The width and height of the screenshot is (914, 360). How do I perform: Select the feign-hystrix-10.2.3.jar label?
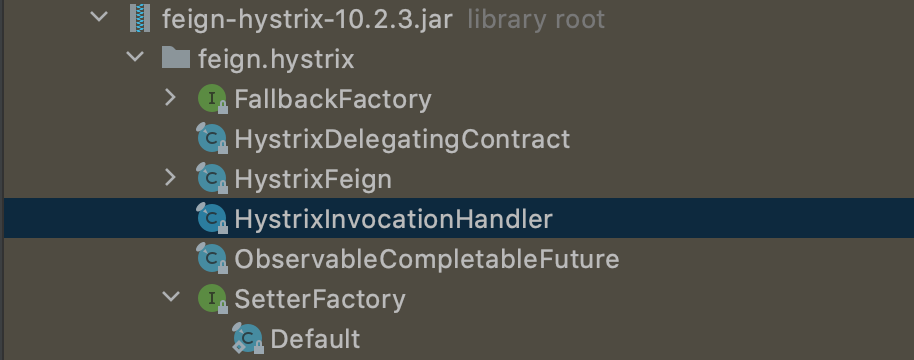pos(307,20)
